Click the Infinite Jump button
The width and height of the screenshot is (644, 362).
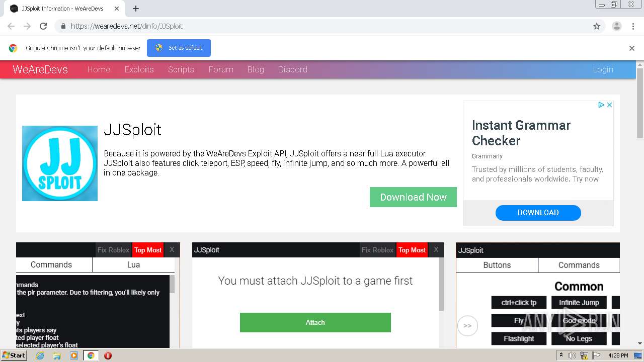pyautogui.click(x=579, y=303)
